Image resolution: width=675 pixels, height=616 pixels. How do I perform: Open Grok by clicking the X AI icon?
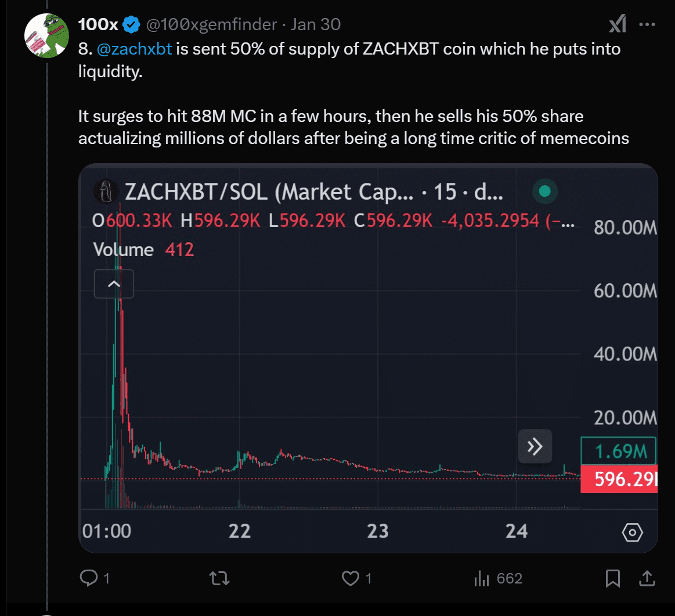pyautogui.click(x=617, y=24)
